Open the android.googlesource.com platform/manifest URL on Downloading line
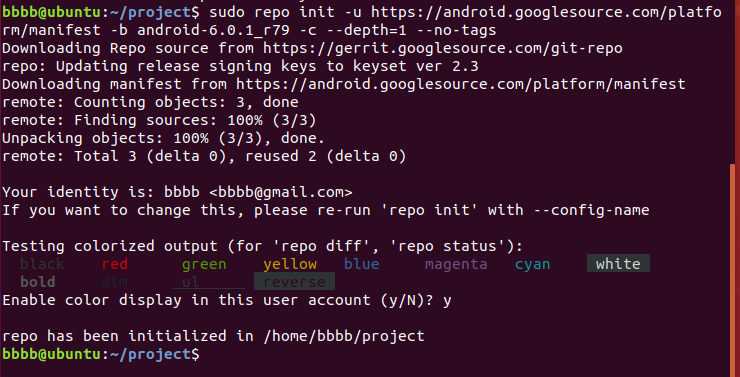740x377 pixels. [x=461, y=84]
